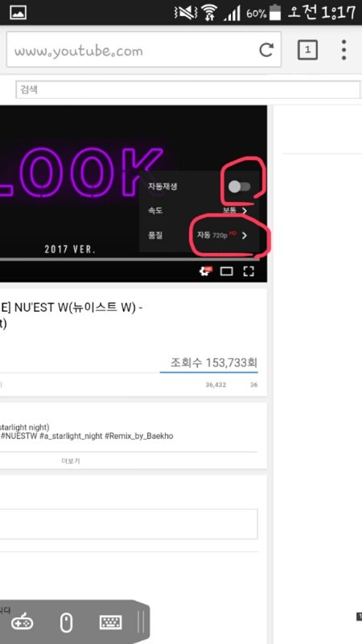The width and height of the screenshot is (362, 644).
Task: Select the 자동재생 menu entry label
Action: (x=162, y=187)
